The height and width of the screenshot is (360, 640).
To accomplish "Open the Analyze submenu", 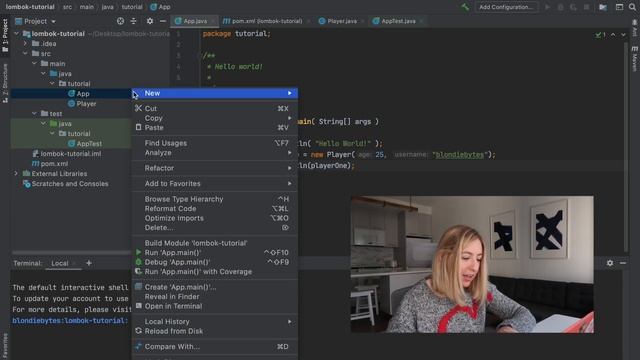I will click(x=215, y=153).
